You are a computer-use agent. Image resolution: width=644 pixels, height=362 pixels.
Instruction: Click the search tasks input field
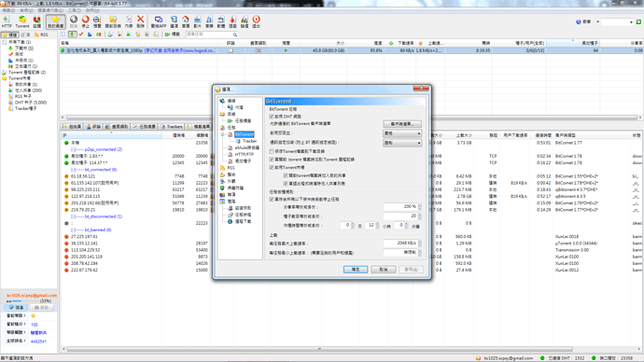209,35
